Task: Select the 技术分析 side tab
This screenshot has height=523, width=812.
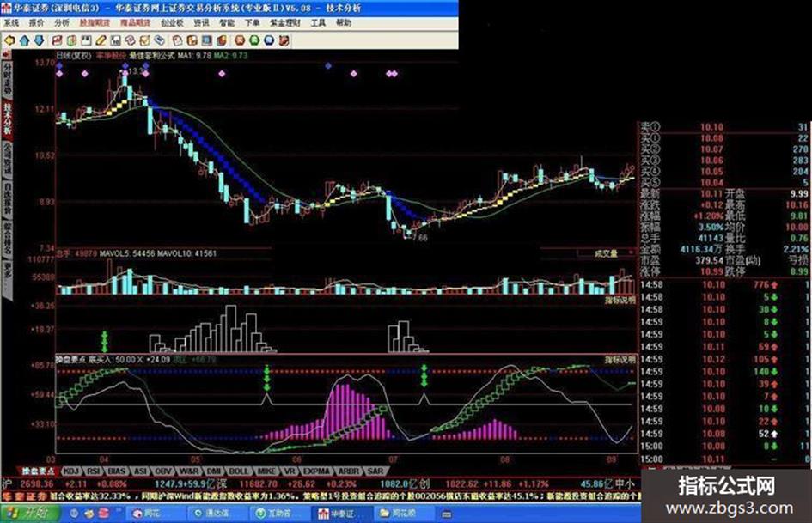Action: [x=7, y=119]
